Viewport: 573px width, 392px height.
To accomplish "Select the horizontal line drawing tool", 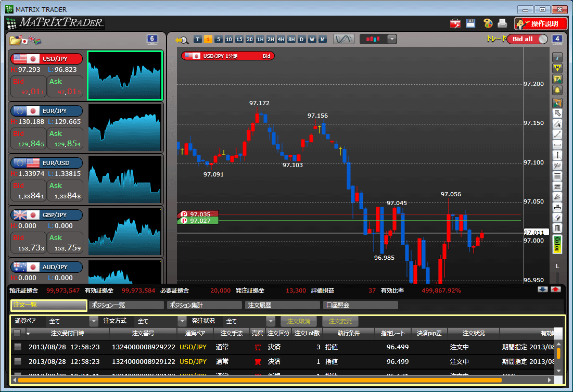I will coord(557,145).
